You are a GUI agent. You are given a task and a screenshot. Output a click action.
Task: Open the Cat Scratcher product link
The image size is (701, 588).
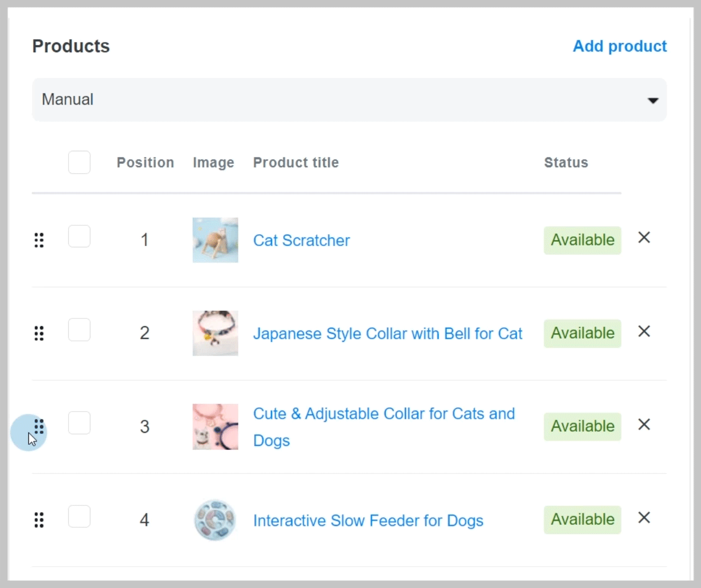point(302,241)
